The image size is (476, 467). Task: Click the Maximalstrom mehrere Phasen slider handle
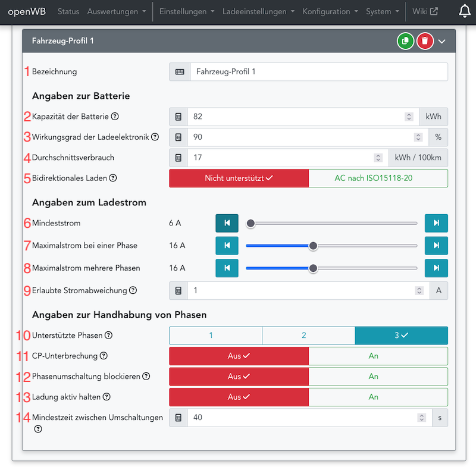pos(313,268)
